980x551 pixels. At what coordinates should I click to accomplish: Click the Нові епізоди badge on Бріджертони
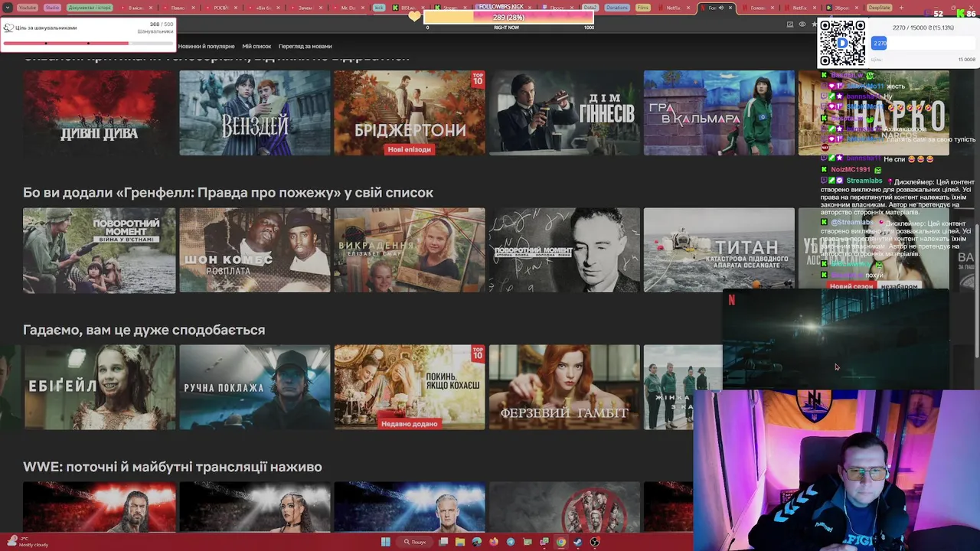(x=410, y=150)
